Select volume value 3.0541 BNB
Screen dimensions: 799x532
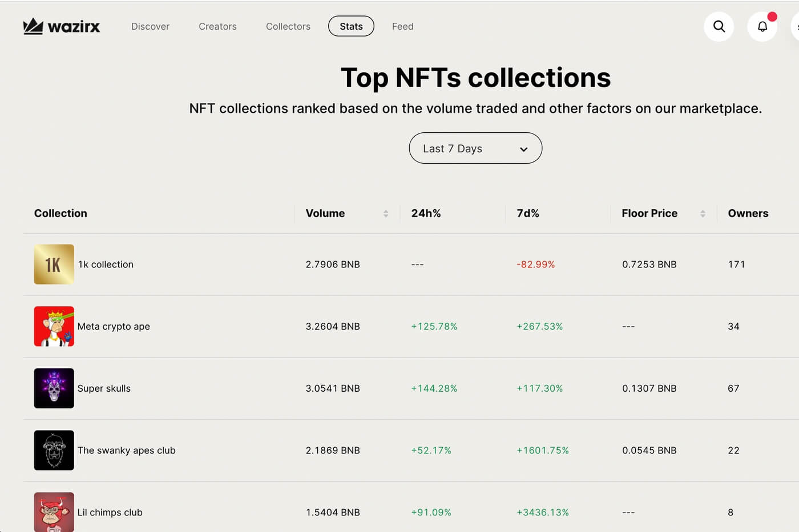[333, 388]
